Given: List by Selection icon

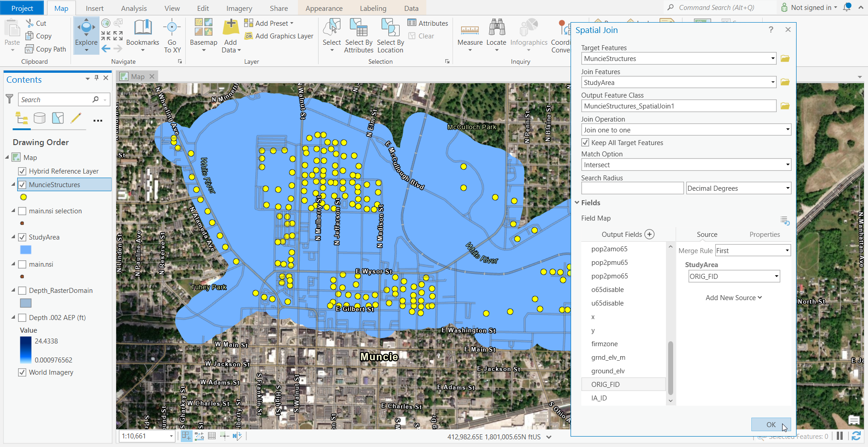Looking at the screenshot, I should 58,118.
